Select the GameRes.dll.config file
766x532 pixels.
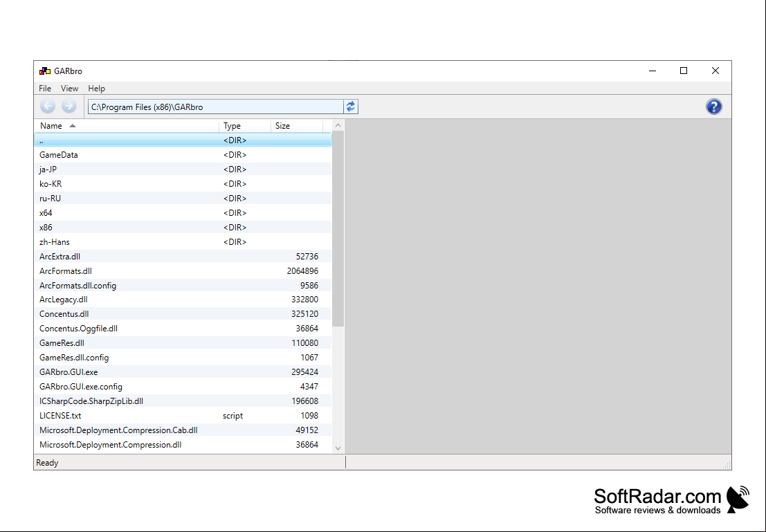pyautogui.click(x=183, y=358)
